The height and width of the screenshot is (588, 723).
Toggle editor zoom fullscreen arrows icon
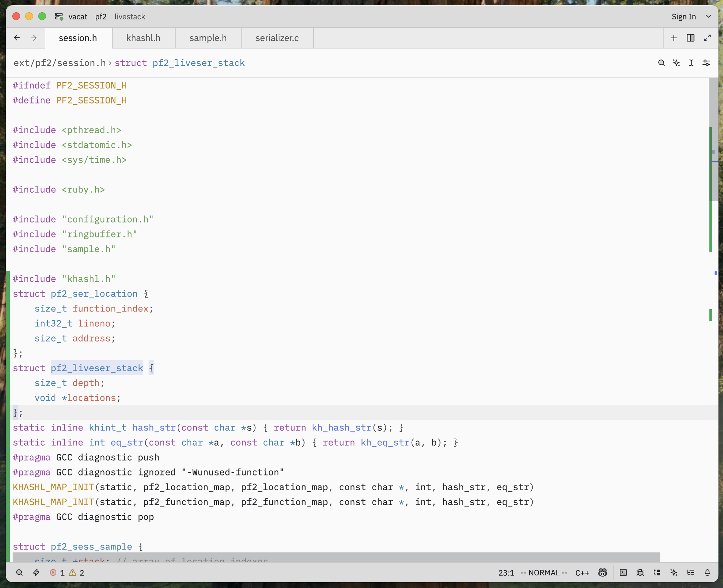point(707,38)
